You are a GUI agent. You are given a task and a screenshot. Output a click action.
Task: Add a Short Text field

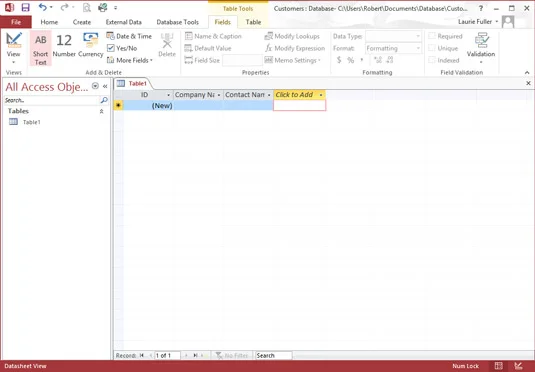pyautogui.click(x=41, y=48)
